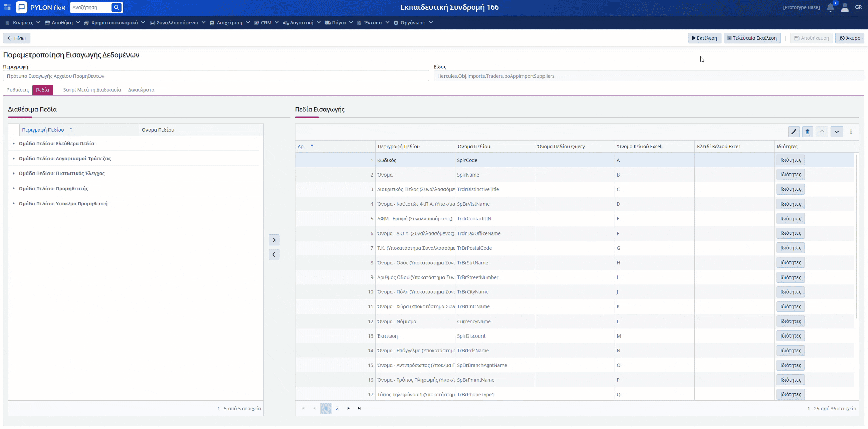Click the delete trash icon

808,132
